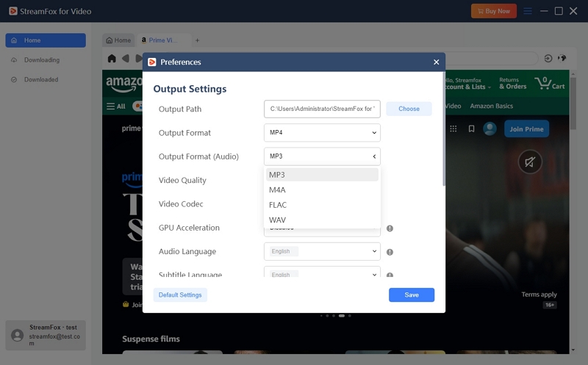Click the Output Path text field
Image resolution: width=588 pixels, height=365 pixels.
click(x=322, y=109)
